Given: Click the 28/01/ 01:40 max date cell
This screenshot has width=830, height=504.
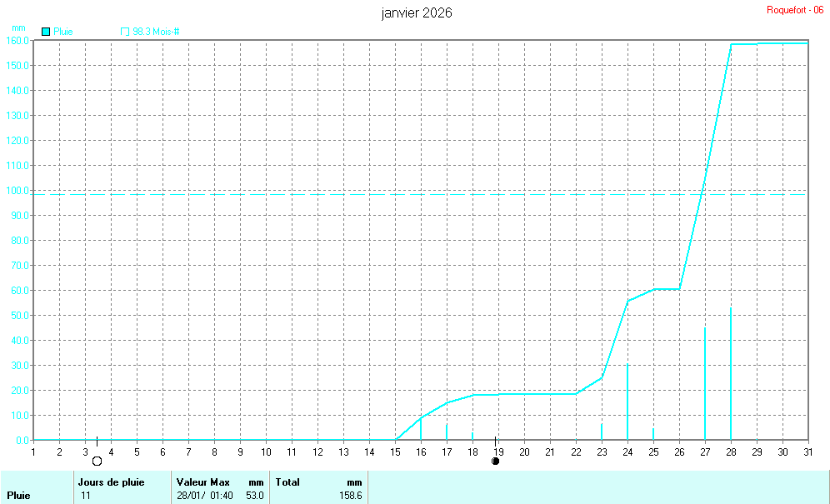Looking at the screenshot, I should pos(203,496).
